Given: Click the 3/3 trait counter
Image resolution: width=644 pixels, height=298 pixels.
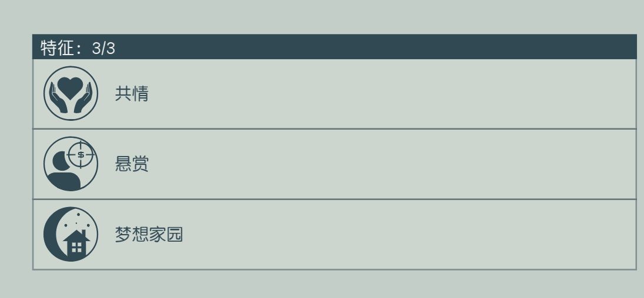Looking at the screenshot, I should coord(103,48).
